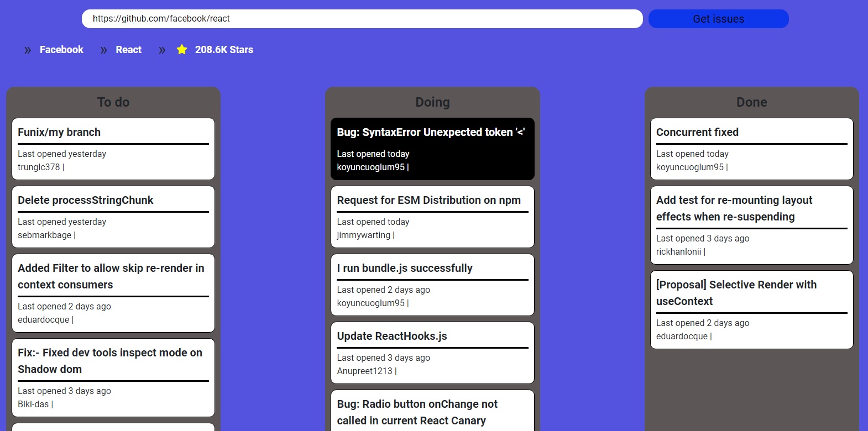Click 'Last opened 3 days ago' under rickhanlonii card
The image size is (868, 431).
tap(703, 238)
